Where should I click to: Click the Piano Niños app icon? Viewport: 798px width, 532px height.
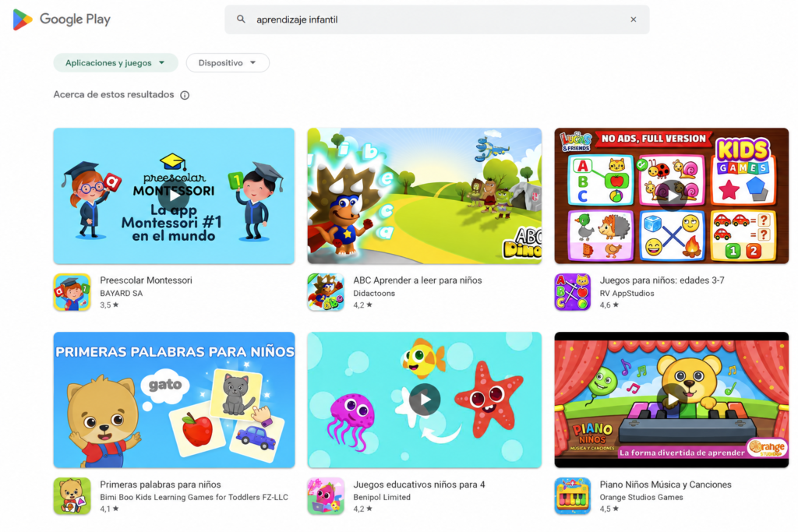(573, 496)
